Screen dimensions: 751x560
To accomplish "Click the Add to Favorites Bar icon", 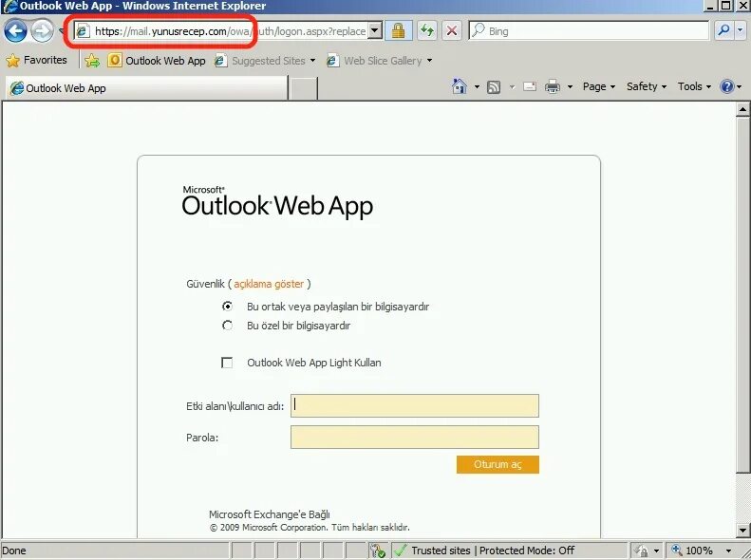I will click(92, 61).
